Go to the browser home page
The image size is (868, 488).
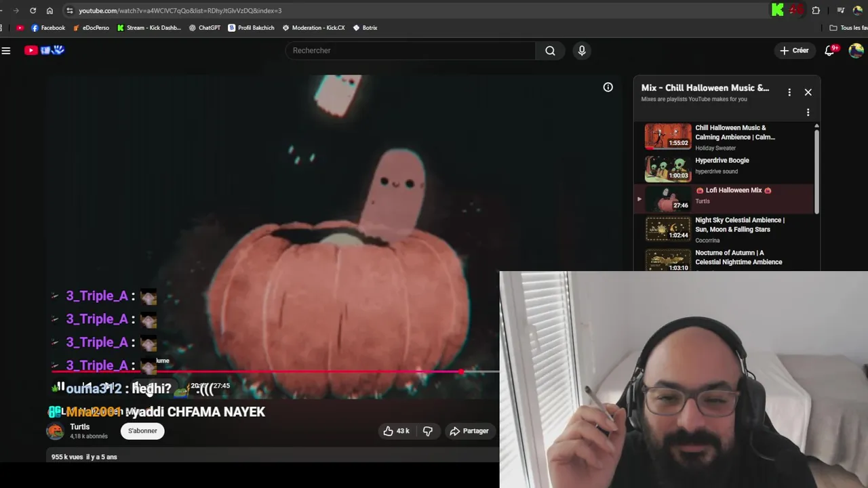[50, 10]
